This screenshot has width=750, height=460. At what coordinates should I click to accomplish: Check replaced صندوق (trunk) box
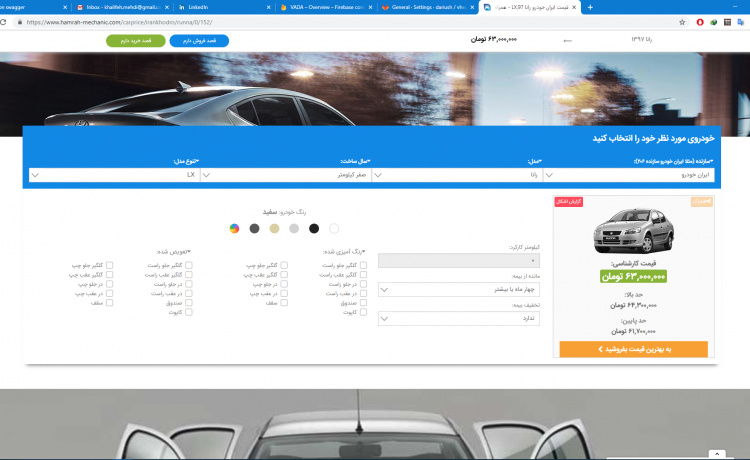189,303
